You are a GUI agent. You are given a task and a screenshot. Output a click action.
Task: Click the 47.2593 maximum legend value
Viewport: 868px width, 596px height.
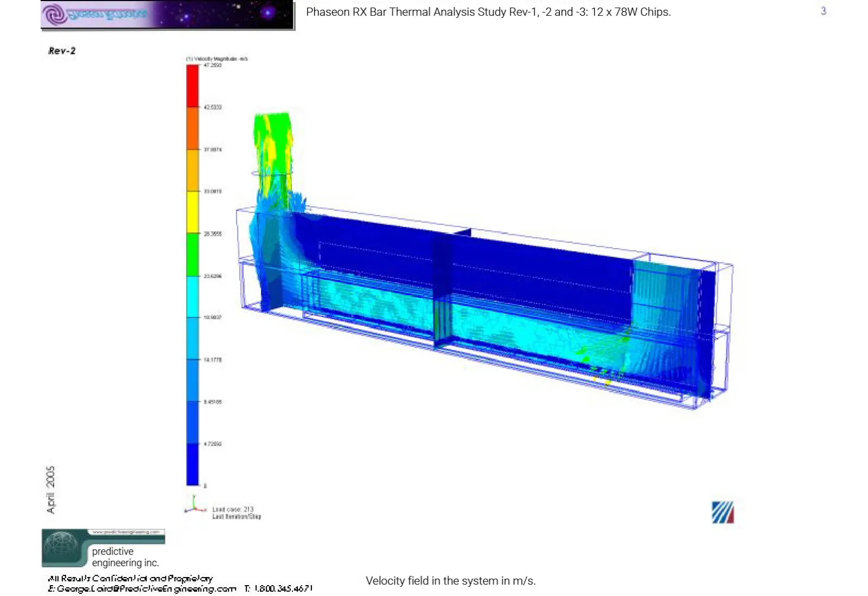click(x=213, y=65)
